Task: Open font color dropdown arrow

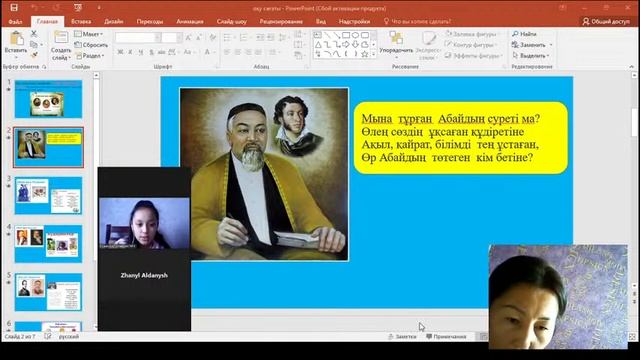Action: pyautogui.click(x=215, y=52)
